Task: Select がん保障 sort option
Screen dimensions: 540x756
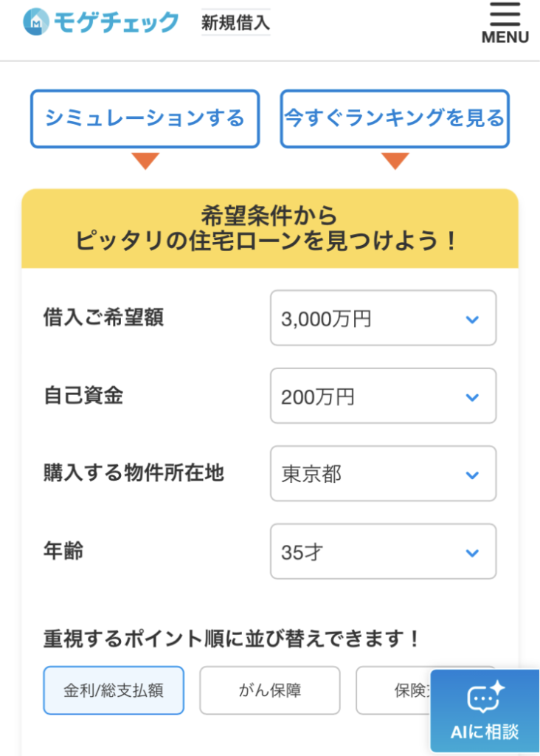Action: [x=270, y=691]
